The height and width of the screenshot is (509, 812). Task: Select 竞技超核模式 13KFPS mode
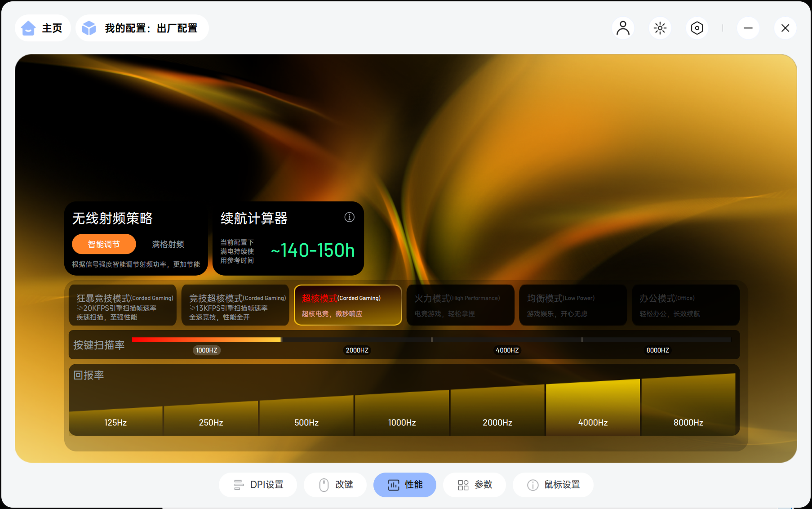point(235,305)
